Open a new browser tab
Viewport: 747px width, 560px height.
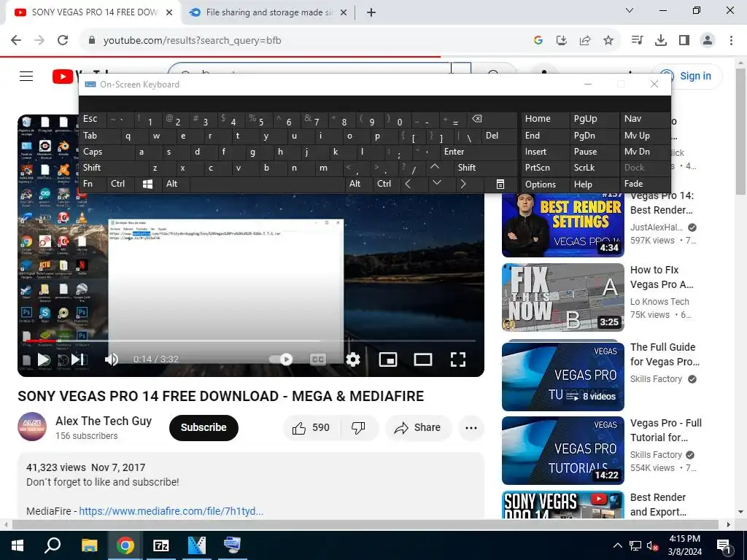pyautogui.click(x=371, y=12)
